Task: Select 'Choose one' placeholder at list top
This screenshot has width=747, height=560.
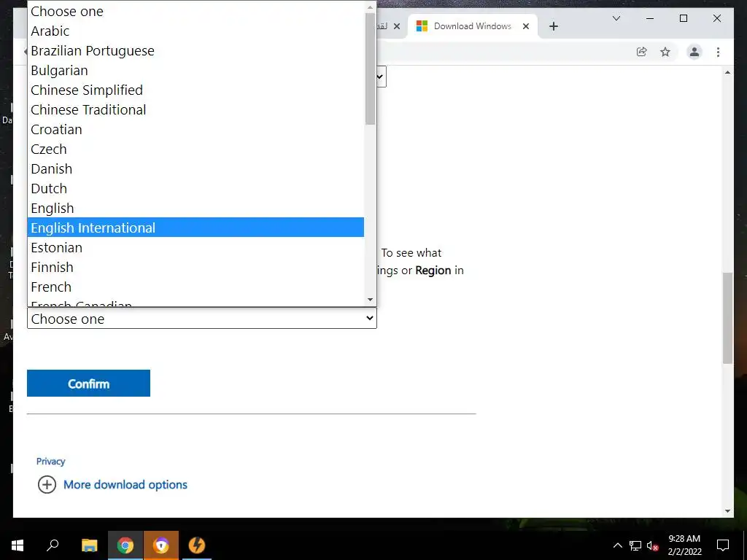Action: [196, 12]
